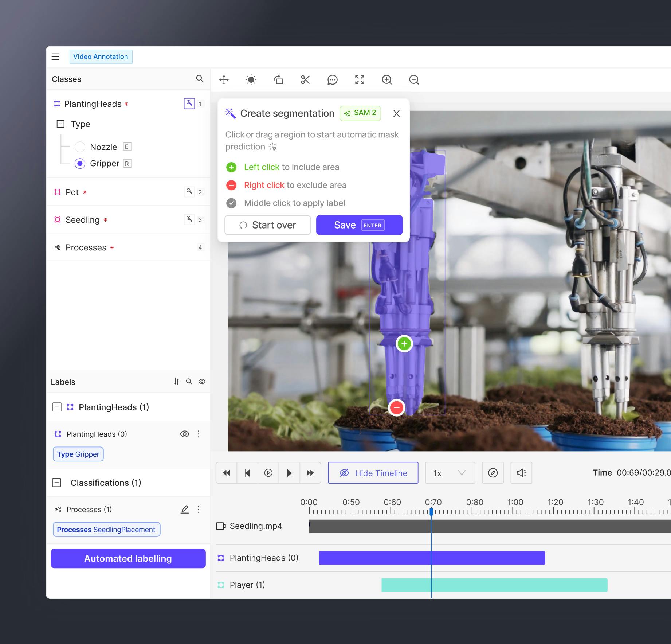Screen dimensions: 671x644
Task: Click Start over button
Action: tap(268, 225)
